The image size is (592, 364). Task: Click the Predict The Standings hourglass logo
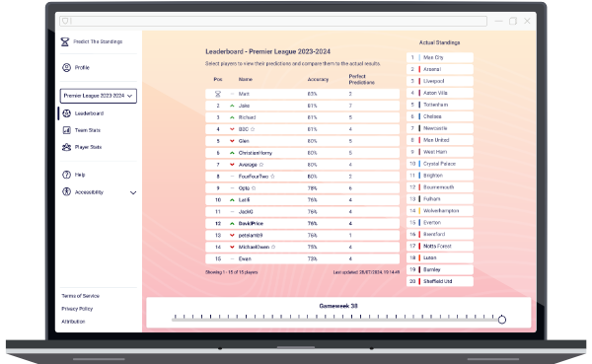65,41
